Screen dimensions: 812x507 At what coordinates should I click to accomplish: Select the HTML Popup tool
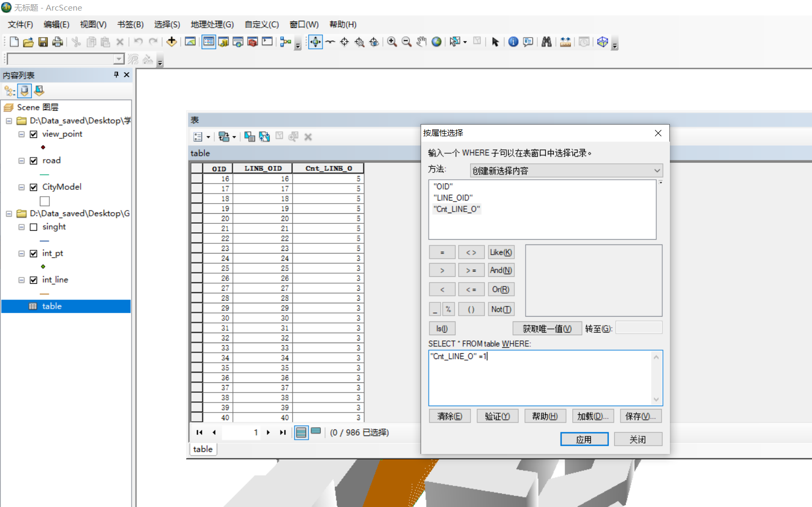(528, 42)
